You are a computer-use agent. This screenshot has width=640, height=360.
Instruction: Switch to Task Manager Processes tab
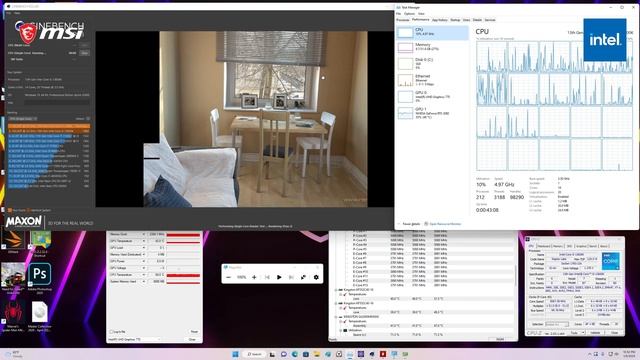[402, 20]
